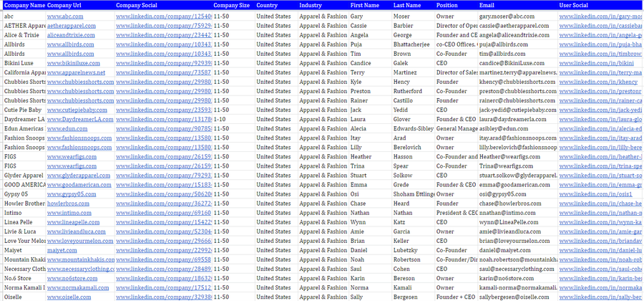Open www.cutiepiebaby.com link
Image resolution: width=644 pixels, height=301 pixels.
point(77,110)
